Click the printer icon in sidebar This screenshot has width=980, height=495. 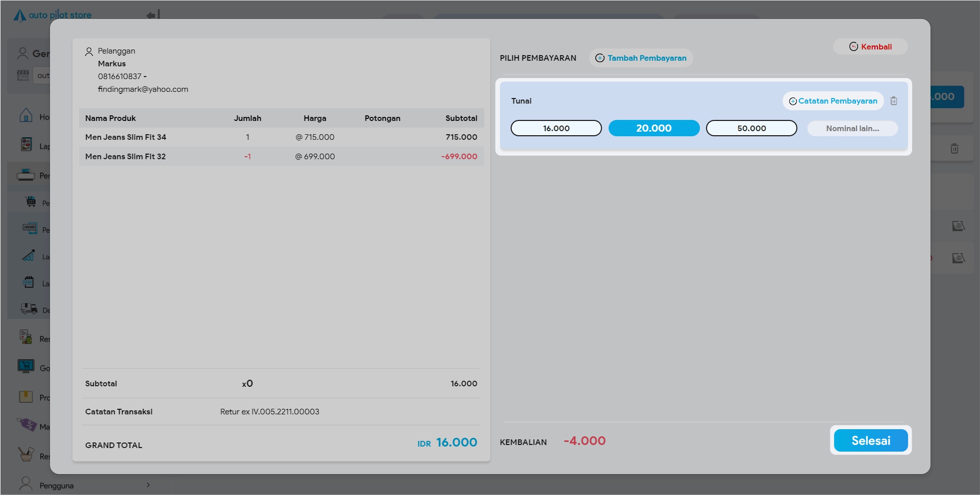coord(26,176)
